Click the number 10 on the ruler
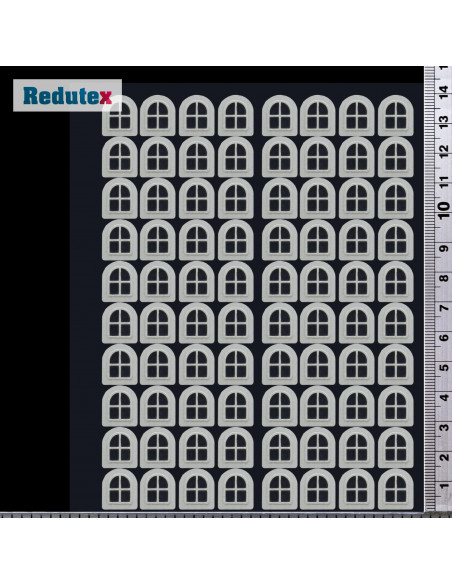This screenshot has height=584, width=452. coord(444,211)
